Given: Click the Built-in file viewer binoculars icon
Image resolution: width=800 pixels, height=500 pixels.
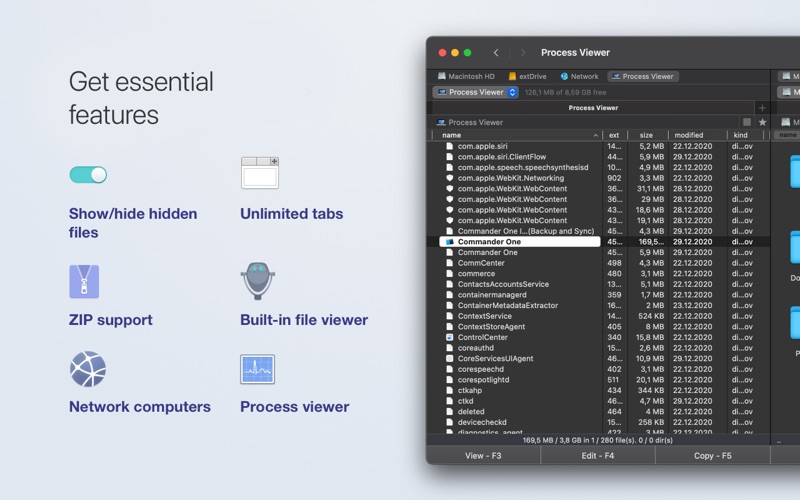Looking at the screenshot, I should coord(258,281).
